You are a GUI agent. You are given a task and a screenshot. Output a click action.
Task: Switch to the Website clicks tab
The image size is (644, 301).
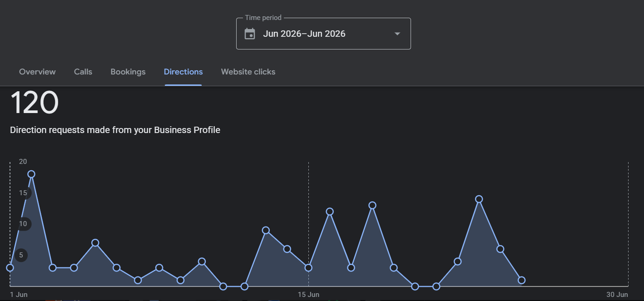(x=248, y=72)
